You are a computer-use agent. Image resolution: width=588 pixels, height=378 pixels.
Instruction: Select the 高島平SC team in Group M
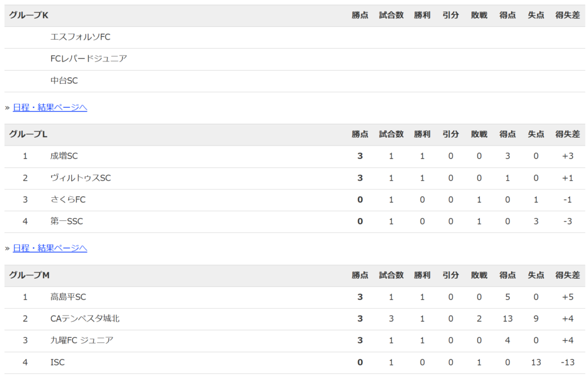click(68, 297)
